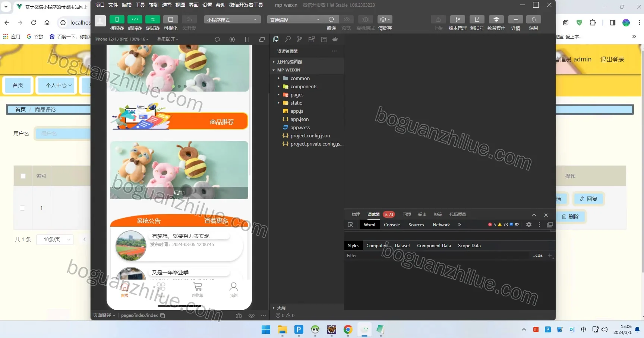Open the 工具 menu
This screenshot has width=644, height=338.
pyautogui.click(x=140, y=5)
